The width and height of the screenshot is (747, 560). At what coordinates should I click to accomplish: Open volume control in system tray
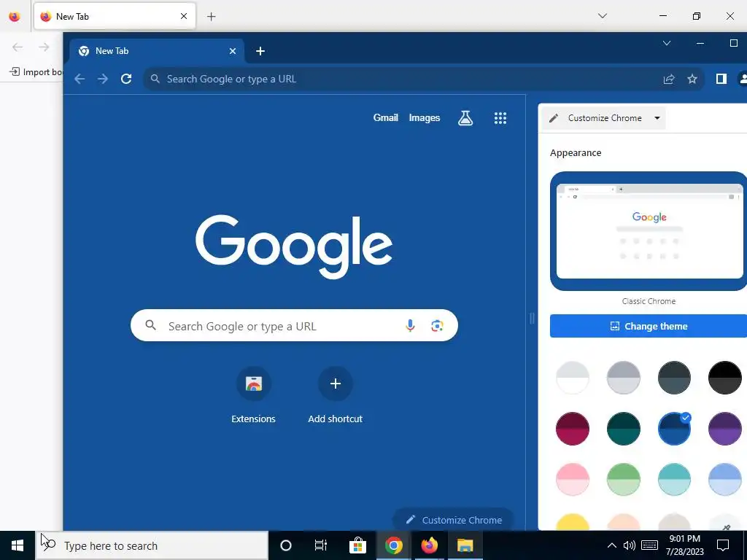(630, 545)
